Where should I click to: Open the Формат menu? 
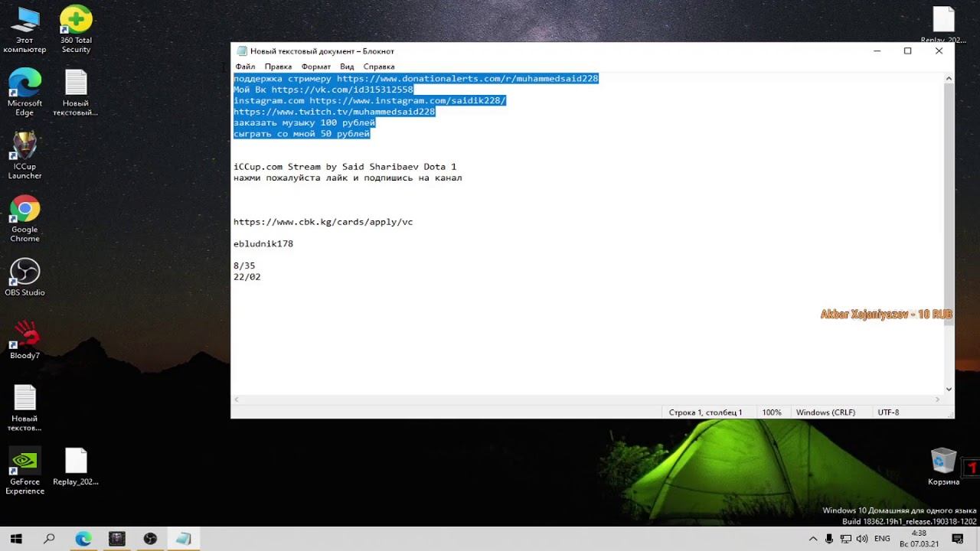pyautogui.click(x=316, y=67)
